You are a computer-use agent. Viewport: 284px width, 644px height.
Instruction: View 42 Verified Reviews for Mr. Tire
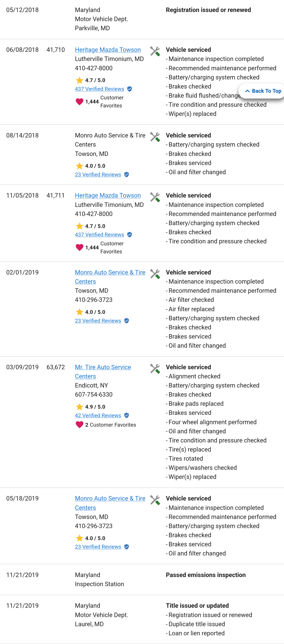[98, 416]
